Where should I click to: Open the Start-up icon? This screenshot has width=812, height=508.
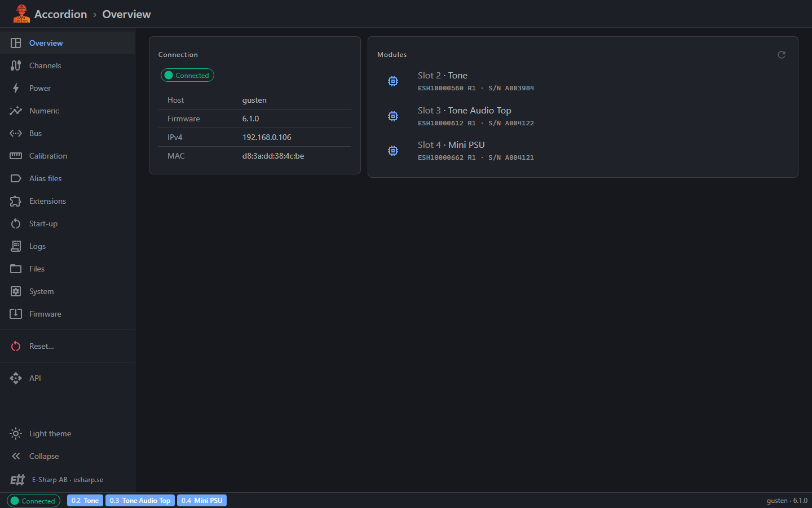[16, 224]
